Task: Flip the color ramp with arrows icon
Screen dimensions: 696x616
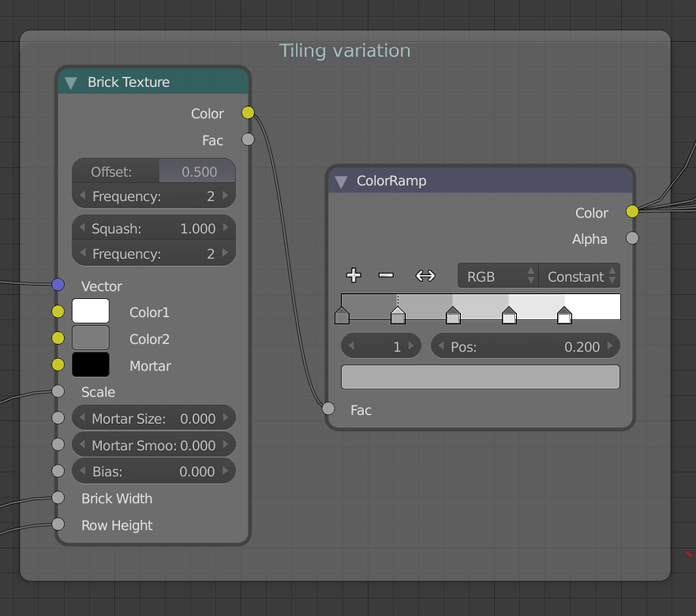Action: 425,276
